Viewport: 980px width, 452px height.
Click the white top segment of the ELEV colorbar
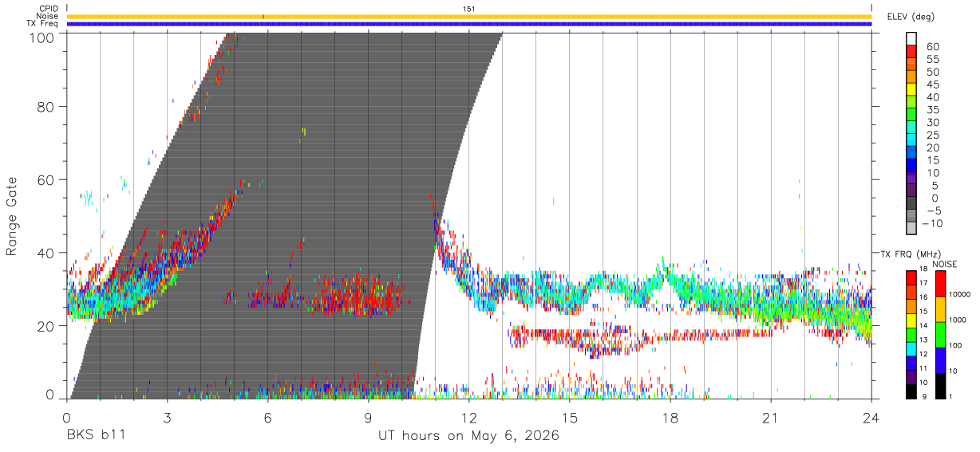point(911,39)
